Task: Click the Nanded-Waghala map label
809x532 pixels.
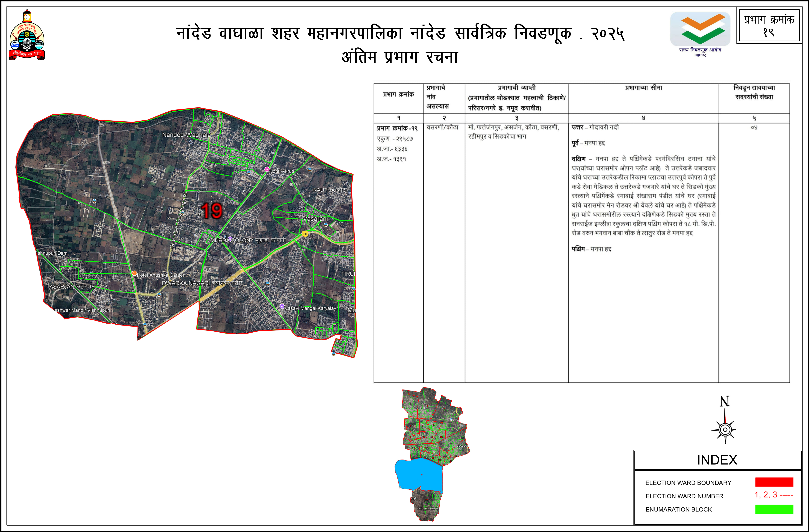Action: coord(186,135)
